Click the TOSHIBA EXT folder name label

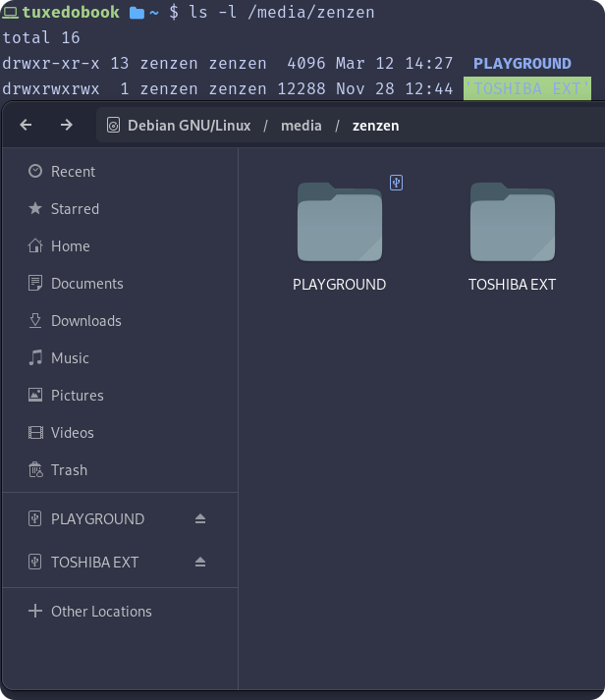click(x=512, y=285)
